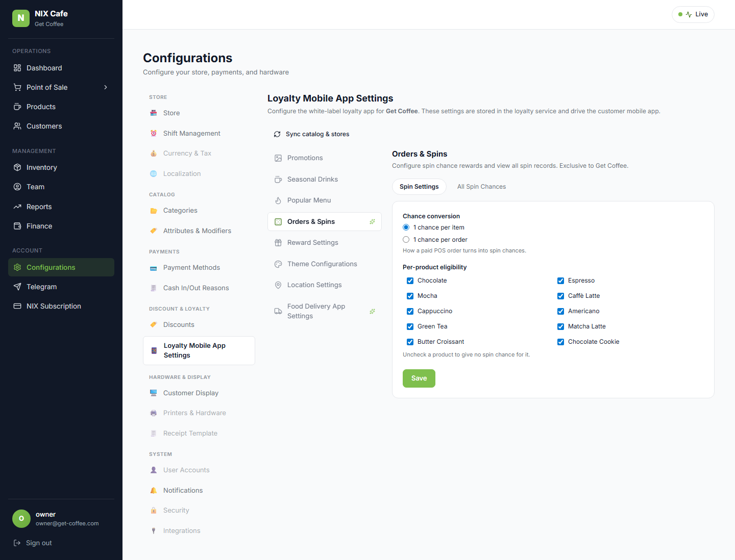Click the Live status indicator button
This screenshot has height=560, width=735.
[693, 14]
